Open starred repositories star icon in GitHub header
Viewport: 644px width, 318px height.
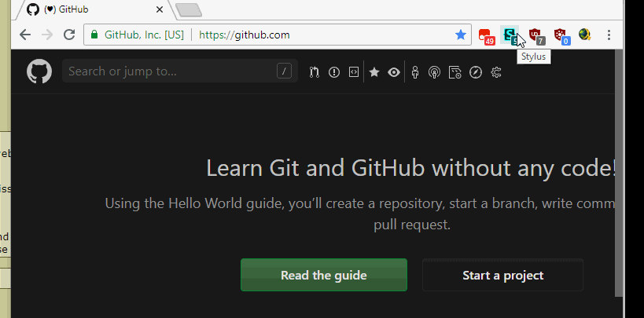pos(374,72)
